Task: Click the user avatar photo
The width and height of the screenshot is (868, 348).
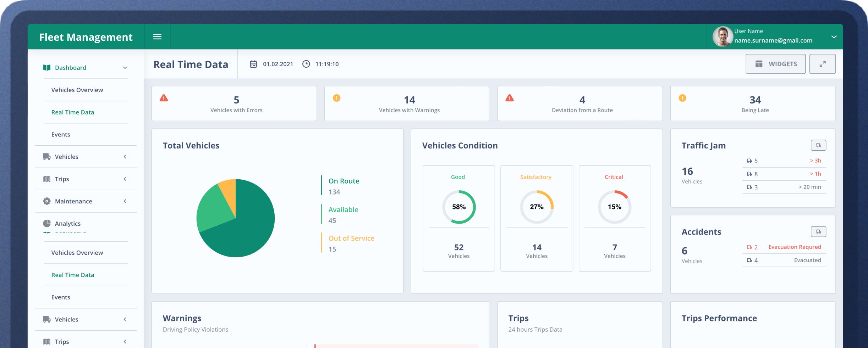Action: click(x=723, y=37)
